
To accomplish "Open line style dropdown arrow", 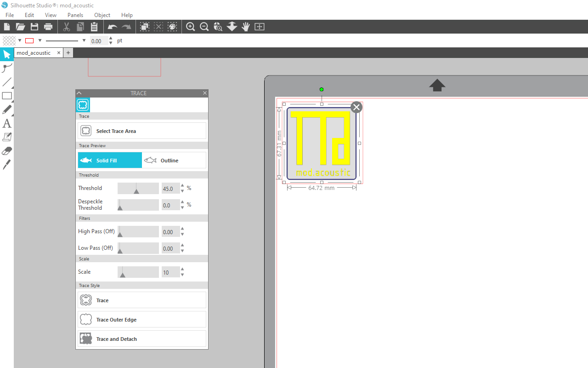I will (84, 40).
